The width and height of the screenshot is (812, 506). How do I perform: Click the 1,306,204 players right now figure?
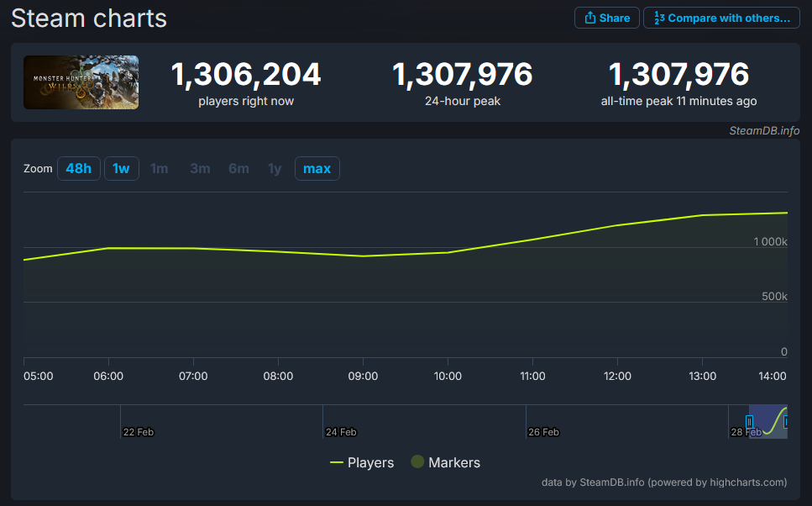click(246, 74)
